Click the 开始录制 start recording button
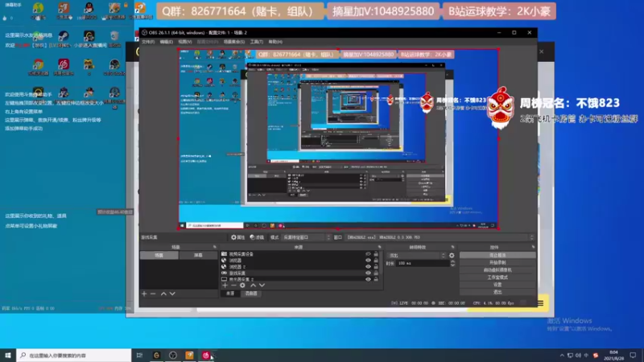644x362 pixels. [x=497, y=263]
